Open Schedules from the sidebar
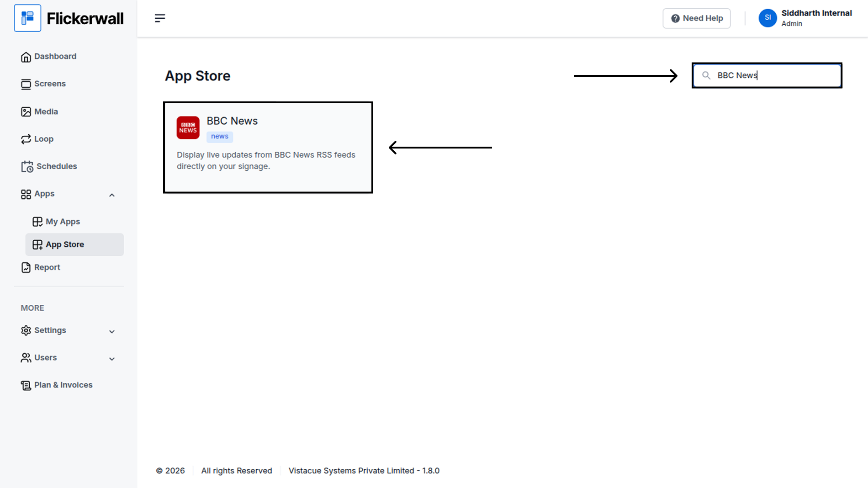 pyautogui.click(x=57, y=166)
